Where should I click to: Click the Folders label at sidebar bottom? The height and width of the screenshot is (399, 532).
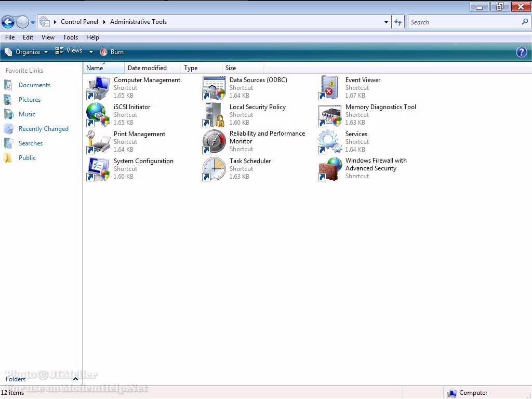[16, 379]
